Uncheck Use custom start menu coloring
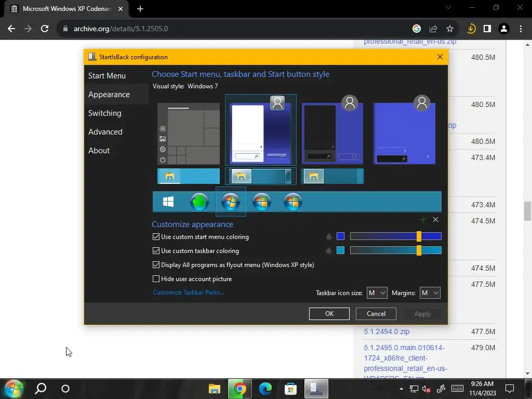Image resolution: width=532 pixels, height=399 pixels. [x=156, y=237]
